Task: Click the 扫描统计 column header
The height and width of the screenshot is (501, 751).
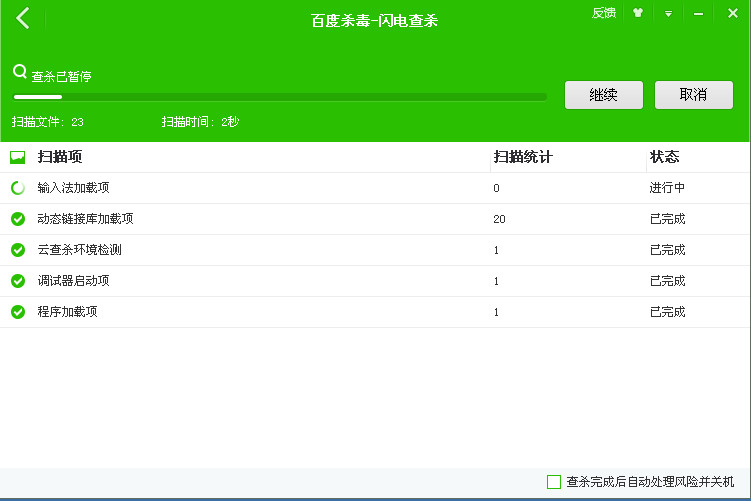Action: (523, 157)
